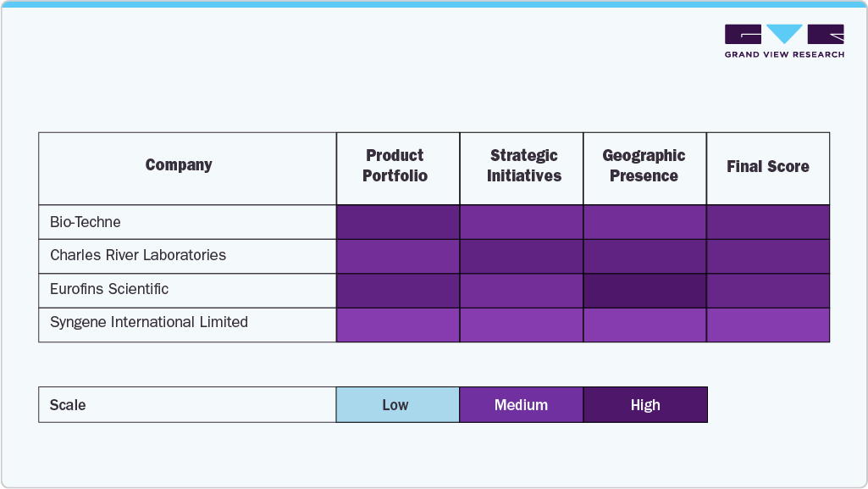Click Syngene International's Product Portfolio cell
868x489 pixels.
[398, 325]
